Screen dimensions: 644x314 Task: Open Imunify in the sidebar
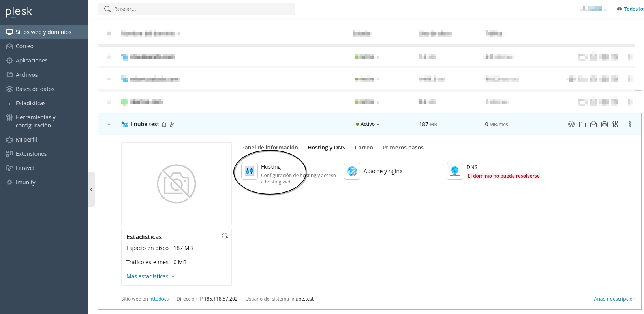pyautogui.click(x=44, y=182)
